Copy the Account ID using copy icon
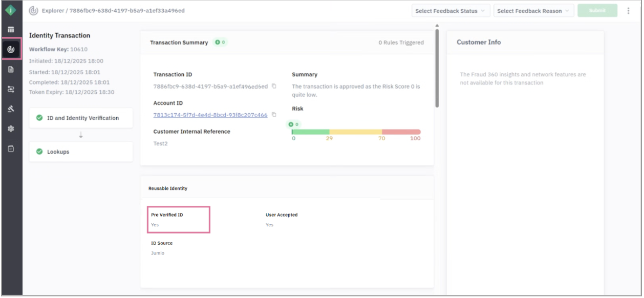644x298 pixels. pyautogui.click(x=274, y=115)
